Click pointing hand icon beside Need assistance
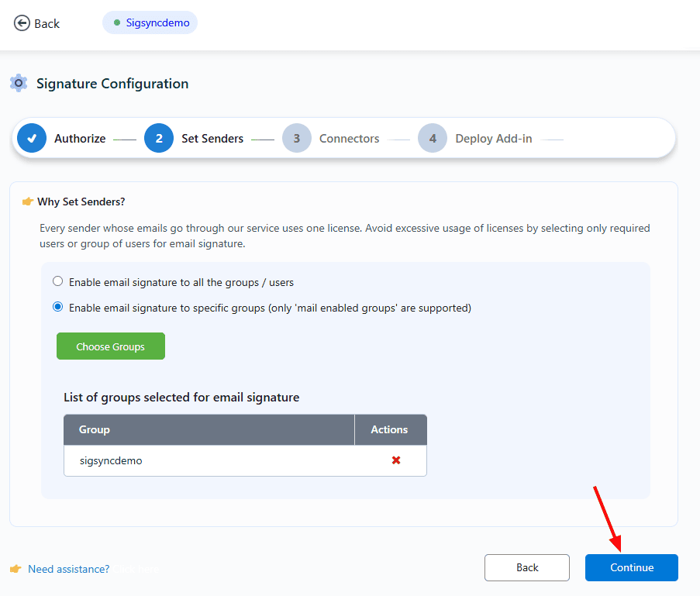The image size is (700, 596). 16,569
